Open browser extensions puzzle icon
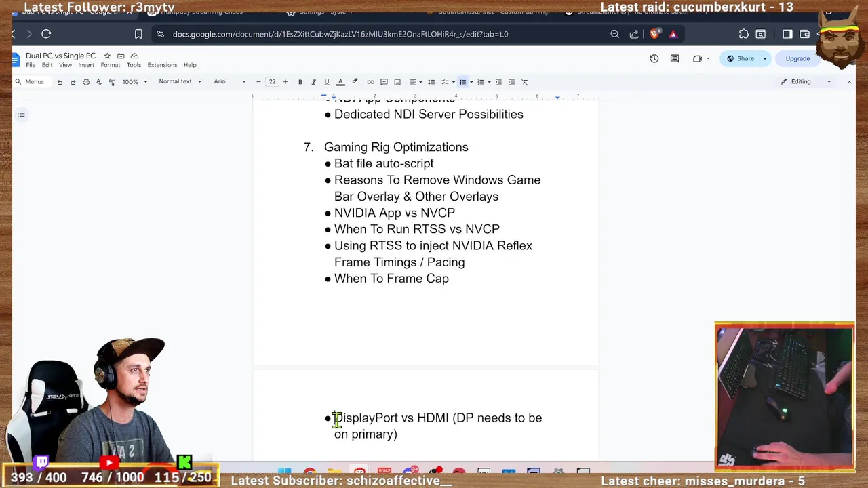 (x=744, y=34)
